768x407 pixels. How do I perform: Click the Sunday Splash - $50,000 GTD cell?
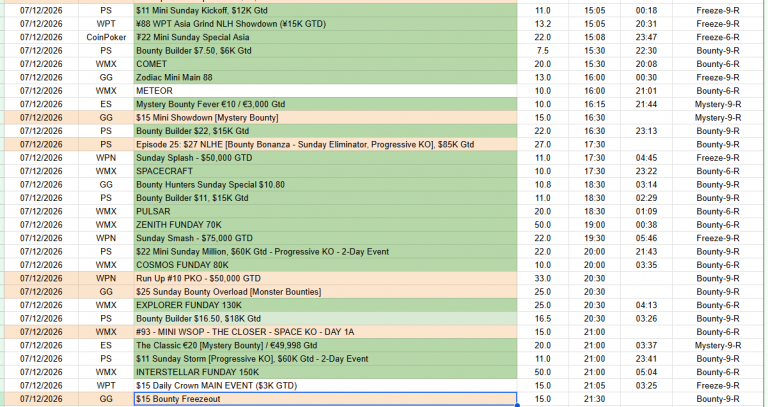pyautogui.click(x=325, y=158)
